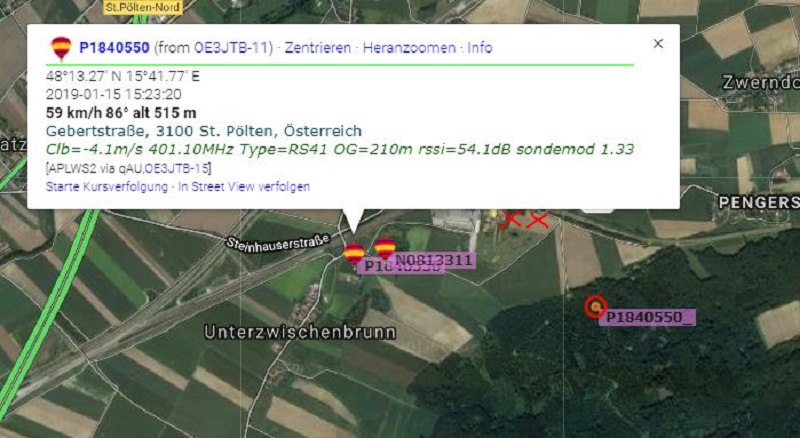Click the red circle landing marker
800x438 pixels.
pyautogui.click(x=595, y=307)
